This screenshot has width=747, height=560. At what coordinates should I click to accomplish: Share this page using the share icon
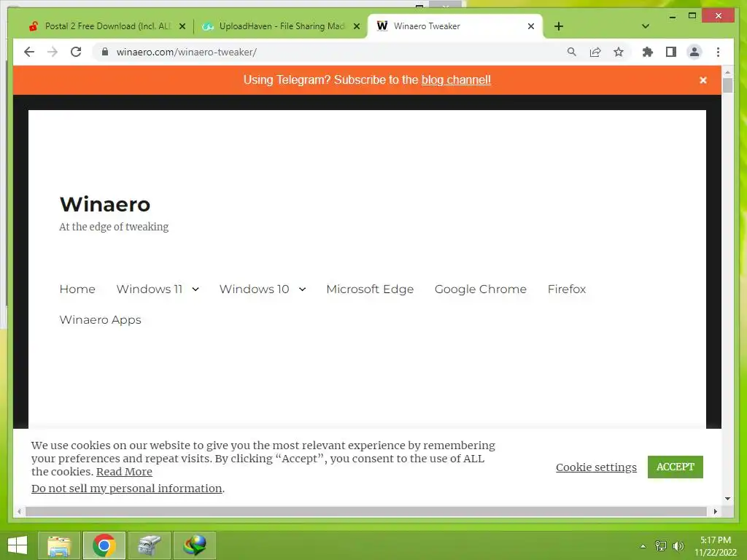[595, 52]
